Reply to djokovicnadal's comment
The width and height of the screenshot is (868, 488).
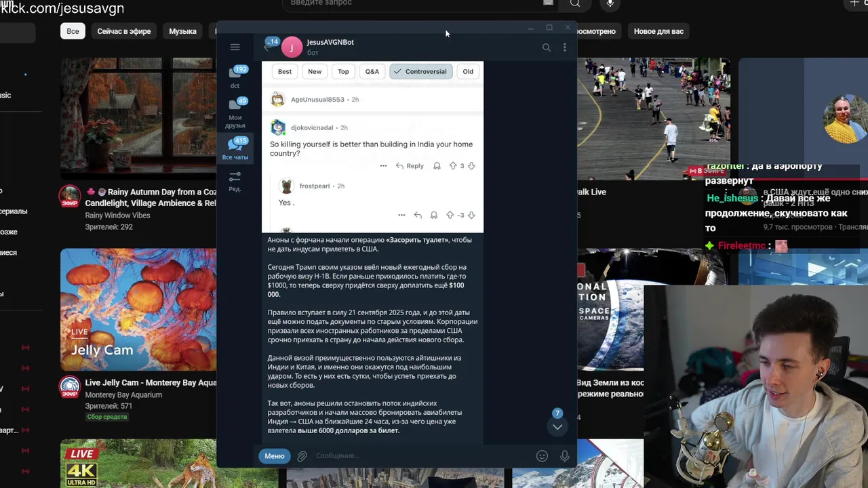(x=410, y=166)
